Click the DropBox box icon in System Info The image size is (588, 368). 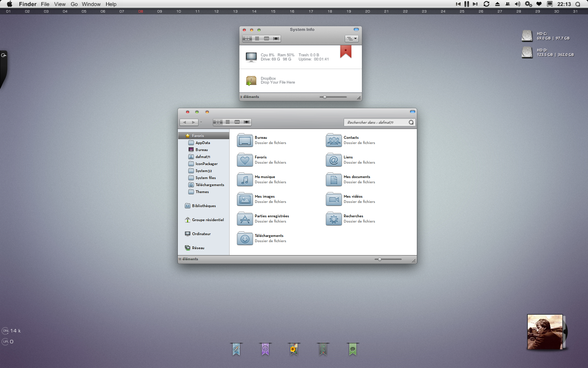click(x=251, y=81)
